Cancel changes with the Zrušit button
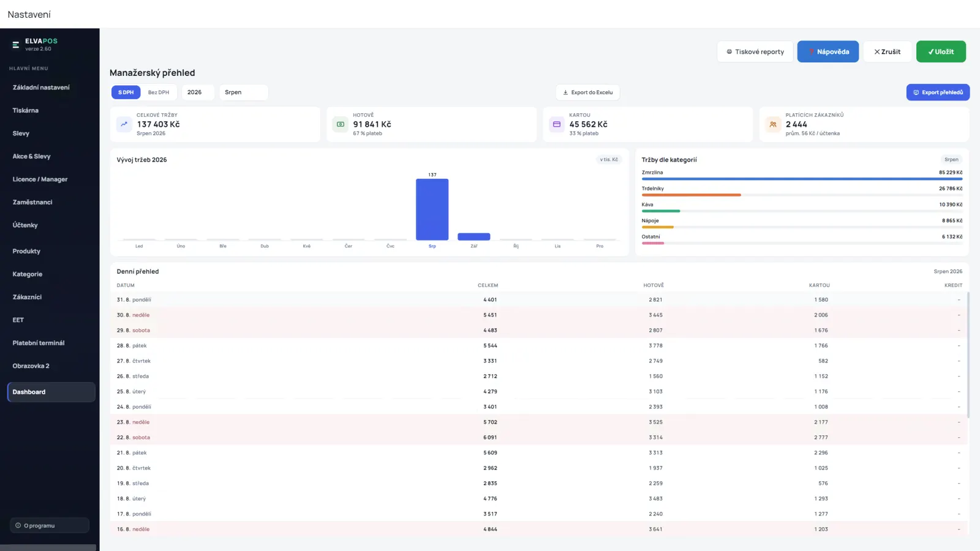Viewport: 980px width, 551px height. 888,51
